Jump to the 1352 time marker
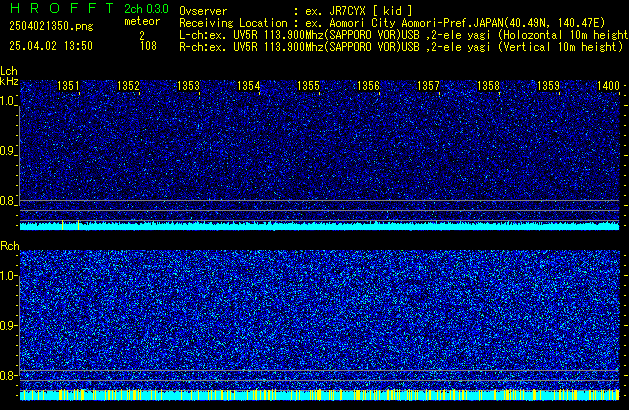The height and width of the screenshot is (410, 629). point(128,86)
